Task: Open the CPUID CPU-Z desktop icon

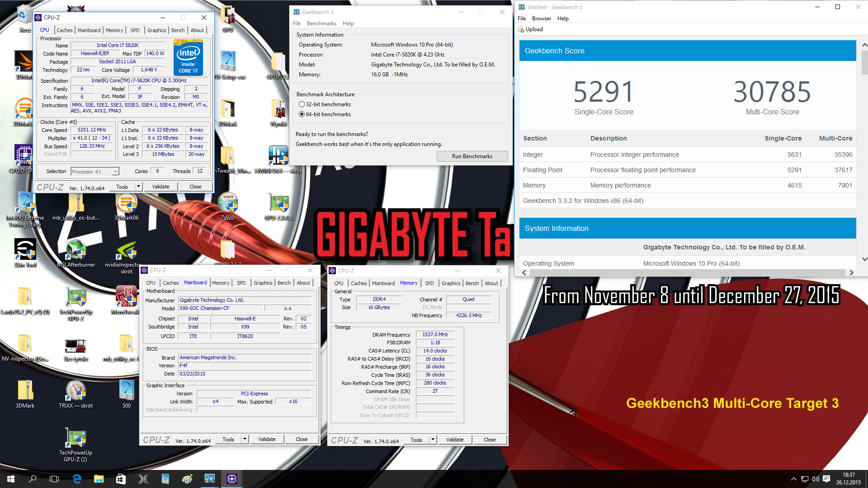Action: point(23,156)
